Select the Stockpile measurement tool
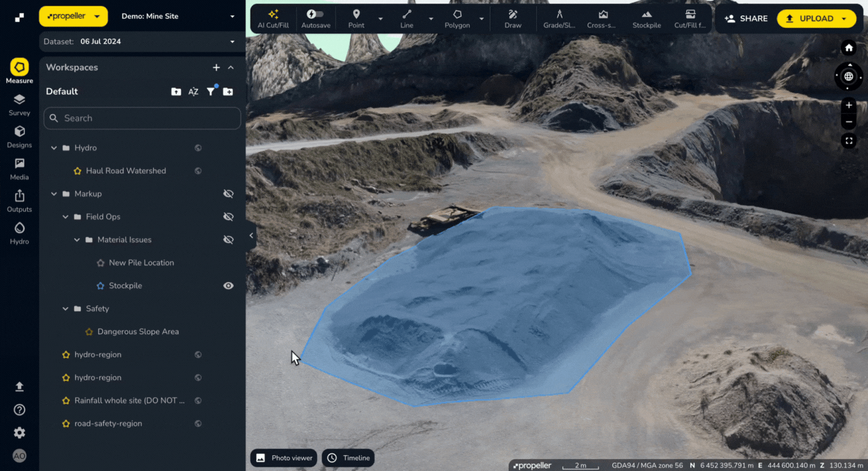This screenshot has height=471, width=868. 646,18
